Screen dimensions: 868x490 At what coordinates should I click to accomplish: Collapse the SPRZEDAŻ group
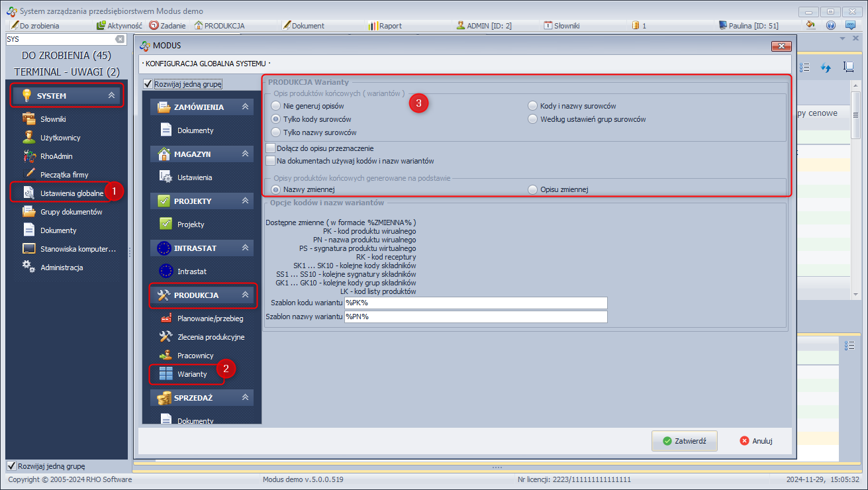pyautogui.click(x=245, y=397)
